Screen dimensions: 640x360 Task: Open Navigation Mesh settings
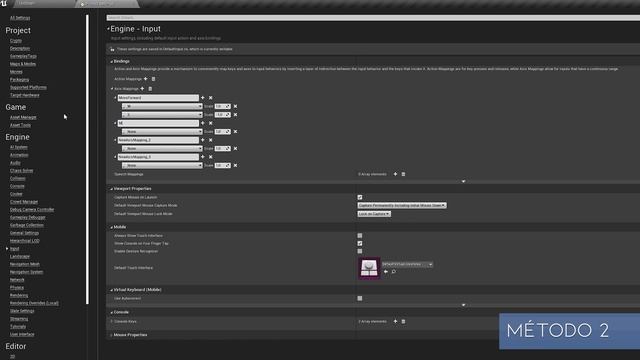25,264
